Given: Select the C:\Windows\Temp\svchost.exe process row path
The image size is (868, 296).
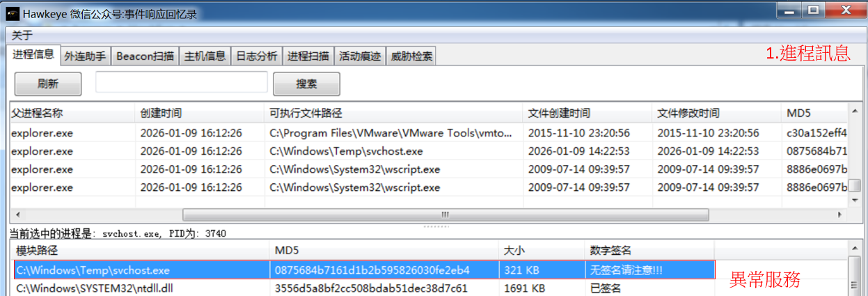Looking at the screenshot, I should 393,150.
